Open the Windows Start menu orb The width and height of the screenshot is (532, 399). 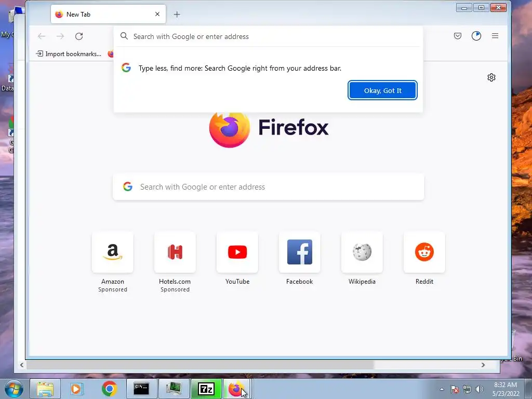coord(14,389)
